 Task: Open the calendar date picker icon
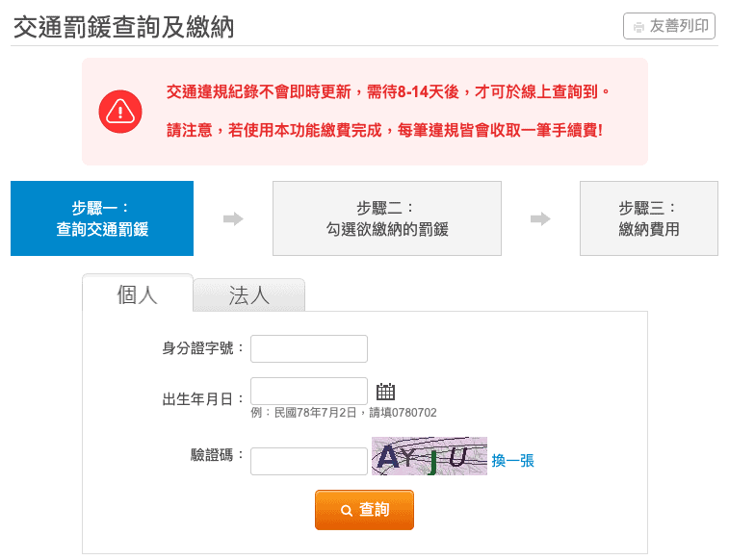[385, 392]
